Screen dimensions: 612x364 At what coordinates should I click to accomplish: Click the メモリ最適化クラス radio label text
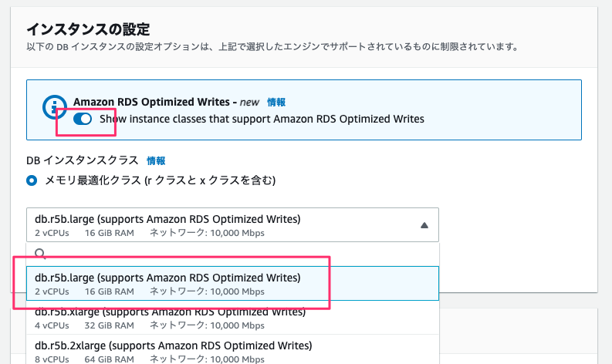click(x=161, y=180)
